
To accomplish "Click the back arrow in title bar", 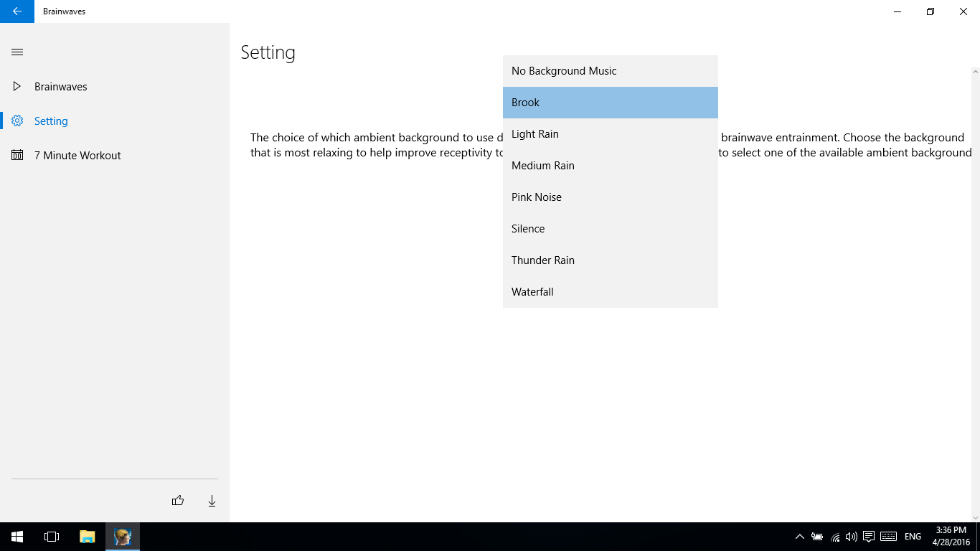I will (x=17, y=11).
